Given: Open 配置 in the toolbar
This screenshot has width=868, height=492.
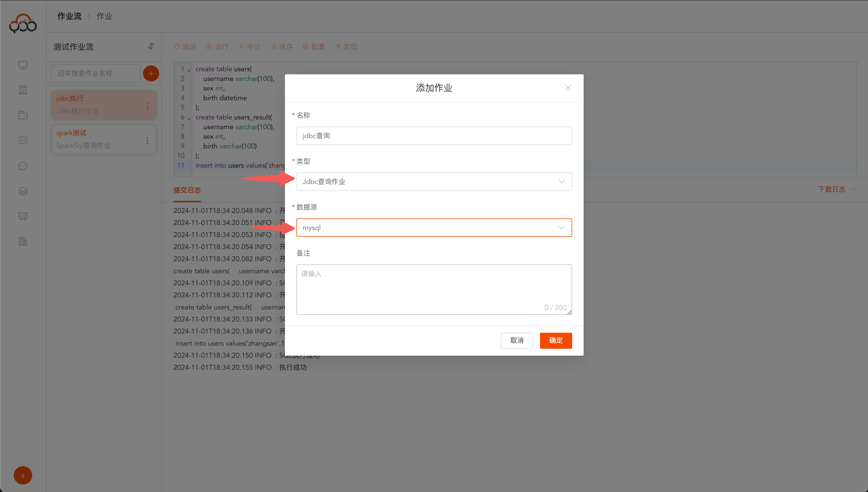Looking at the screenshot, I should 314,47.
